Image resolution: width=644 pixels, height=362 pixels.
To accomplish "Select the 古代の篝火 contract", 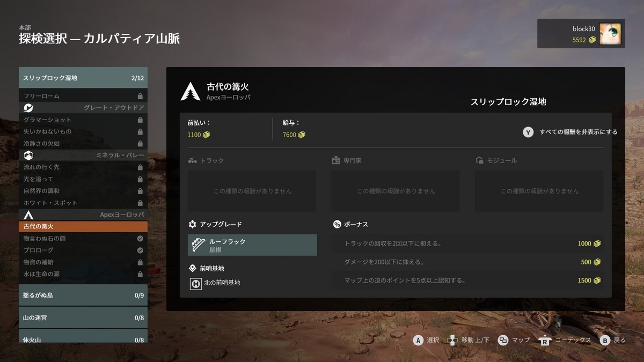I will (83, 226).
